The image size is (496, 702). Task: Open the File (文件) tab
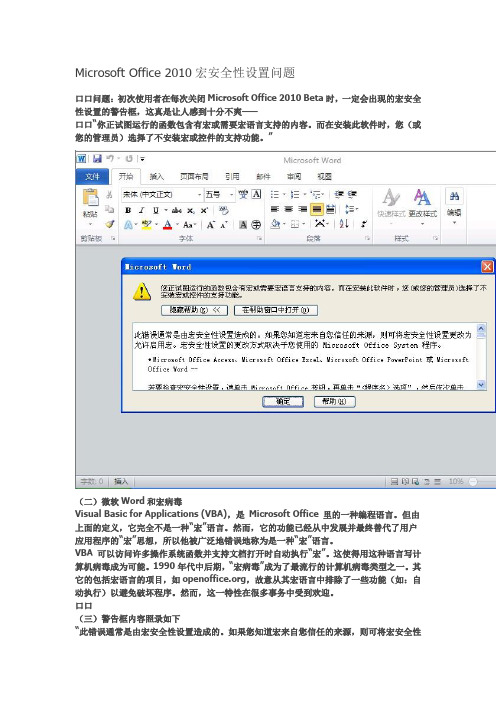point(92,176)
